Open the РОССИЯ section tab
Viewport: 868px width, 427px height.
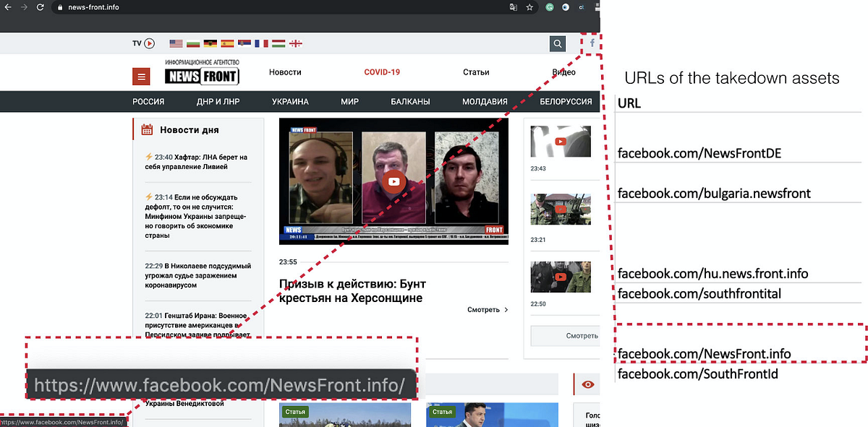(148, 102)
